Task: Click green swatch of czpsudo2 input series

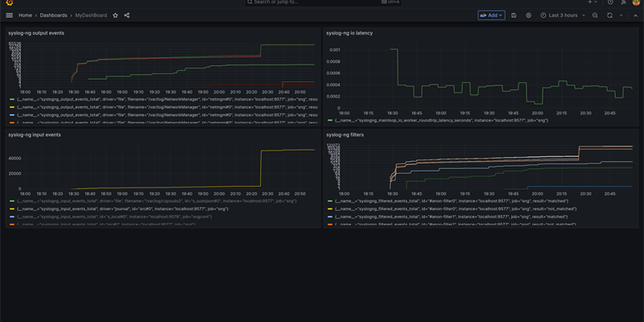Action: pyautogui.click(x=12, y=201)
